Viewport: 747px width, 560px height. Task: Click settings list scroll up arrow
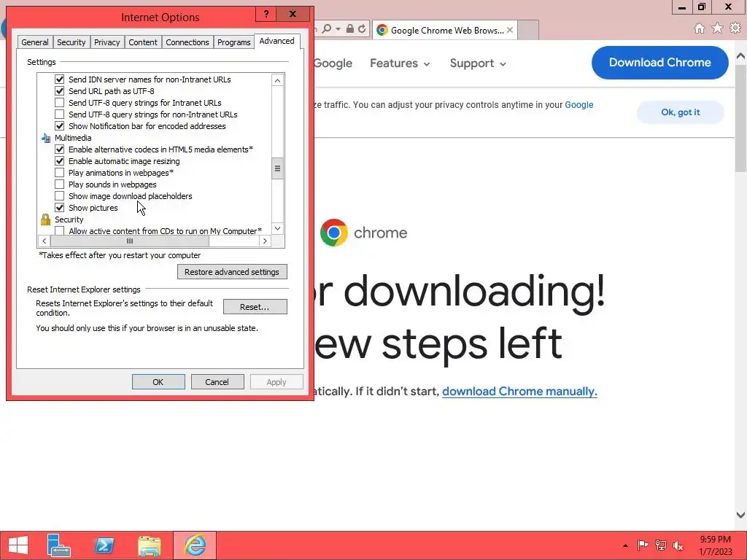278,80
